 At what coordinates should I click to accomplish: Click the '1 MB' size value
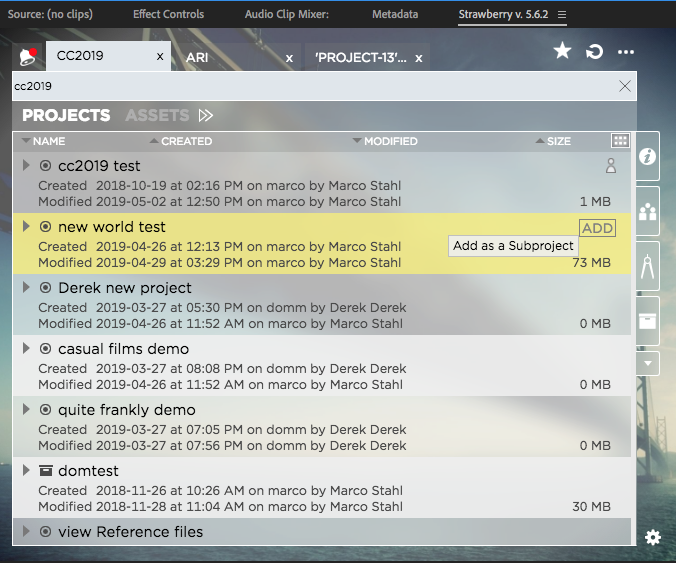coord(595,201)
